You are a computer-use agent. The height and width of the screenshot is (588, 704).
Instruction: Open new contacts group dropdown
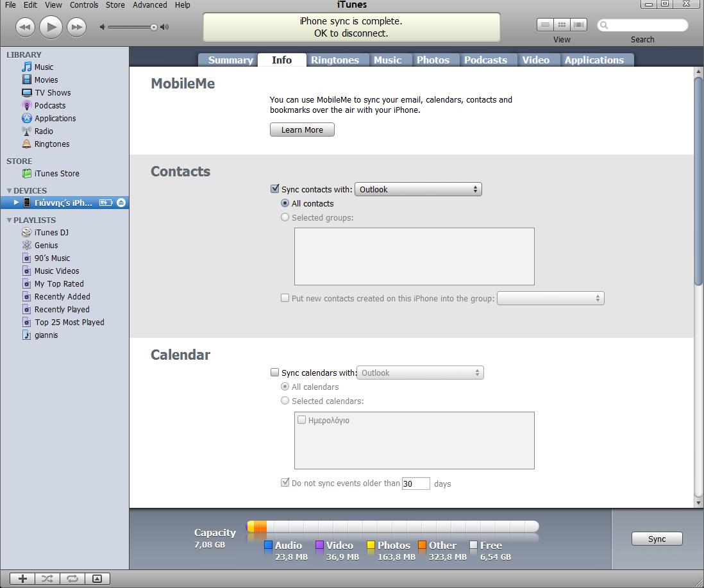tap(551, 298)
